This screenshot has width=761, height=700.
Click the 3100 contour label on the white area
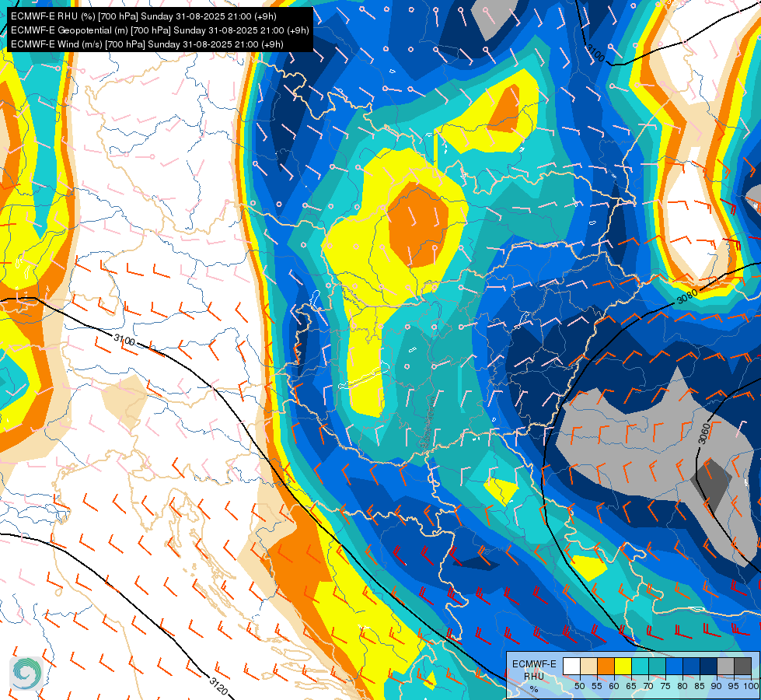124,340
